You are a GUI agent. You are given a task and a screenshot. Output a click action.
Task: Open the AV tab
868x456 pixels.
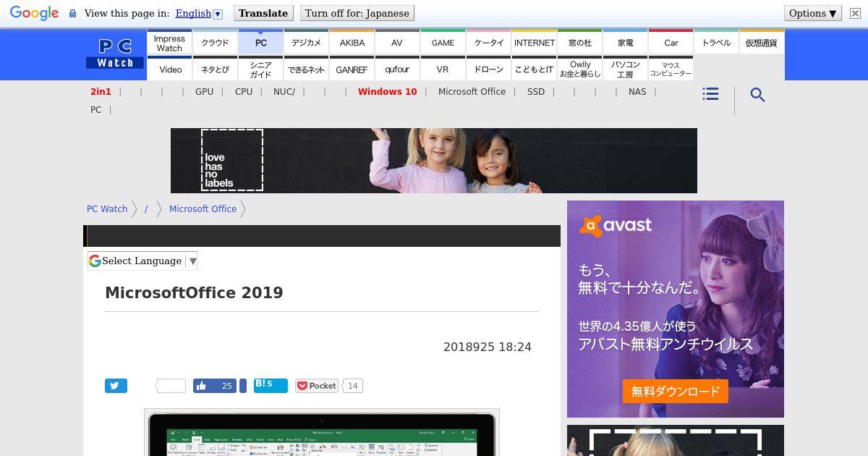[397, 43]
